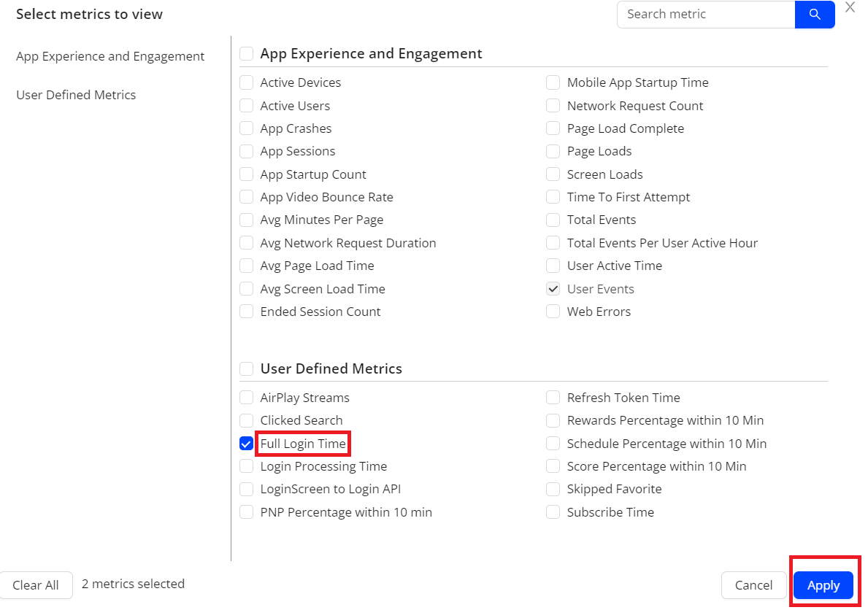The width and height of the screenshot is (868, 610).
Task: Select Avg Network Request Duration metric
Action: point(246,243)
